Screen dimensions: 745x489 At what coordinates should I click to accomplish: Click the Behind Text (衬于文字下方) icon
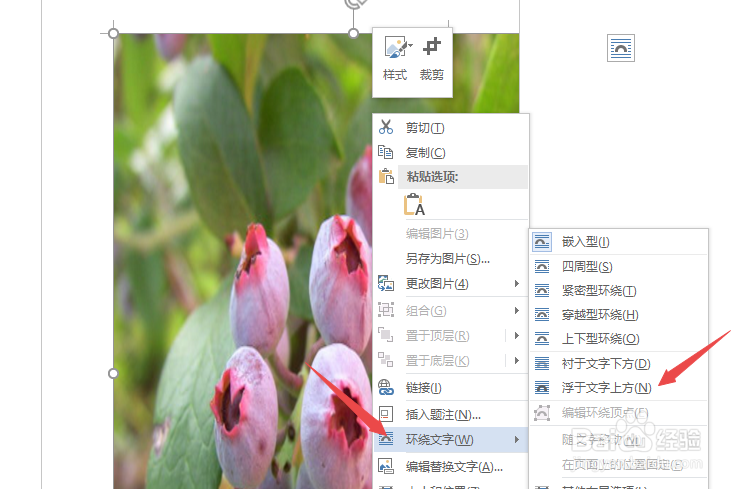542,364
